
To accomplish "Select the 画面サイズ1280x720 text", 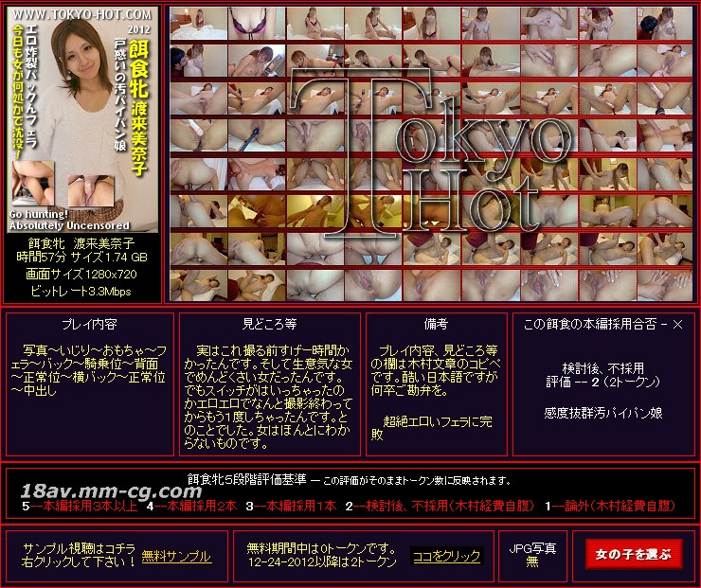I will click(x=81, y=274).
